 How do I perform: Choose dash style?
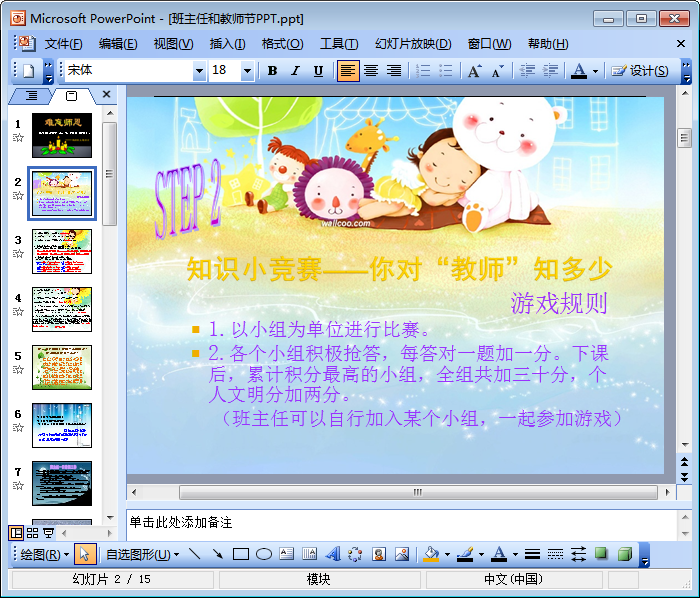click(x=555, y=555)
